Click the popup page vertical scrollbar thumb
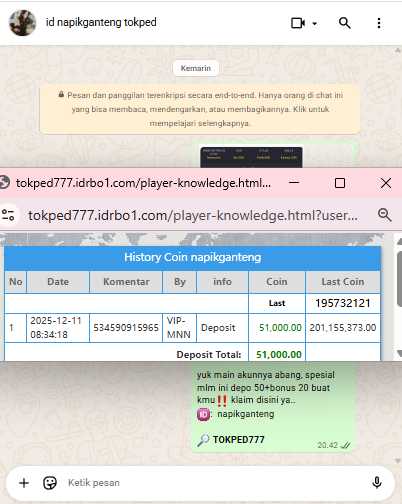The width and height of the screenshot is (402, 504). [399, 279]
